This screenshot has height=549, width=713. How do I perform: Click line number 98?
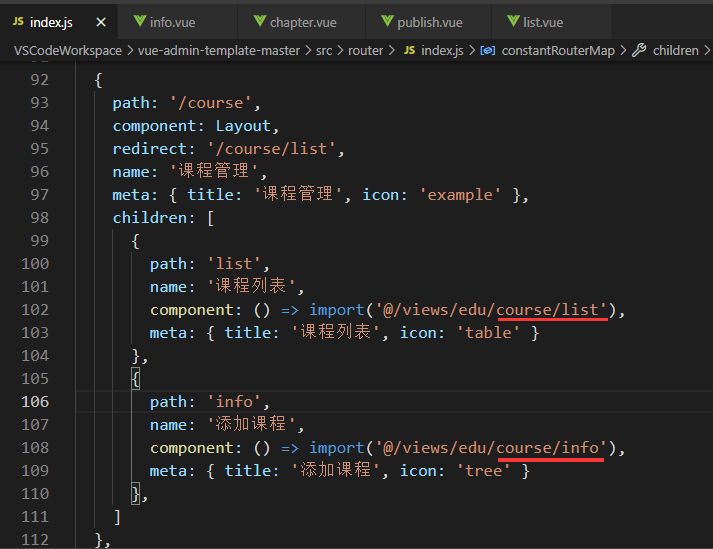40,217
